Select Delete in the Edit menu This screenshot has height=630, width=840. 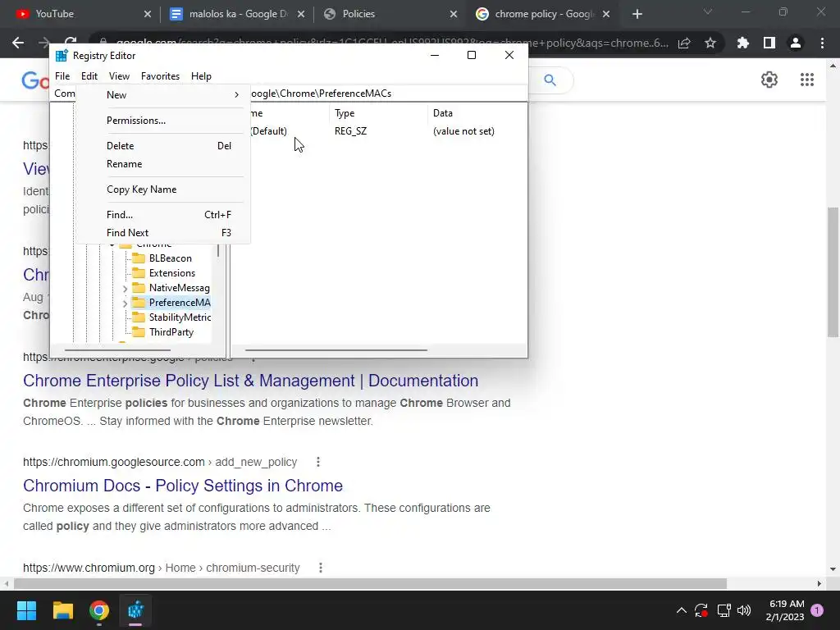(x=163, y=146)
